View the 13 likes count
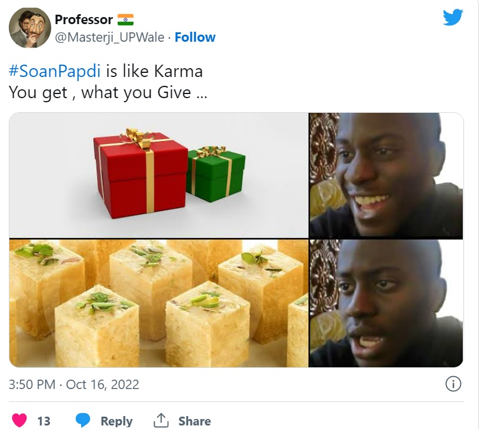 pyautogui.click(x=44, y=421)
